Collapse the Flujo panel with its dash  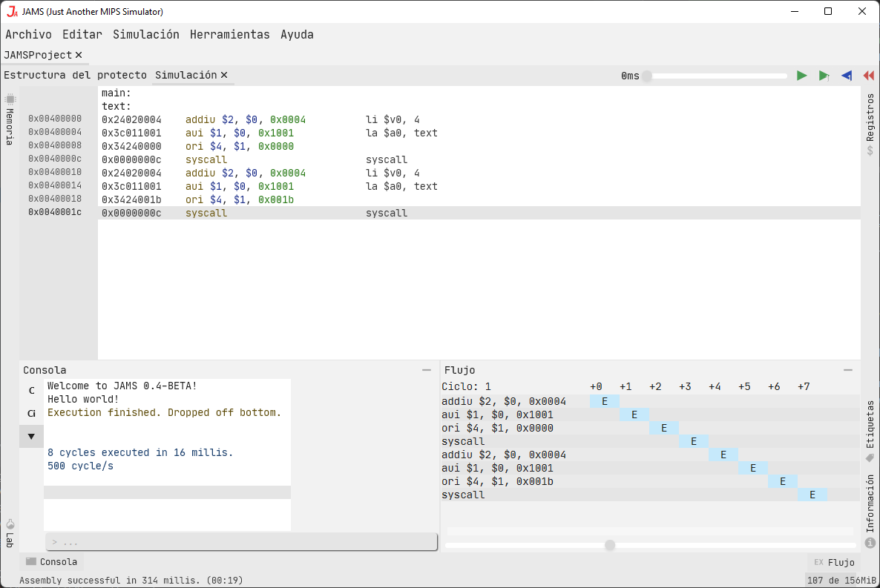(848, 369)
